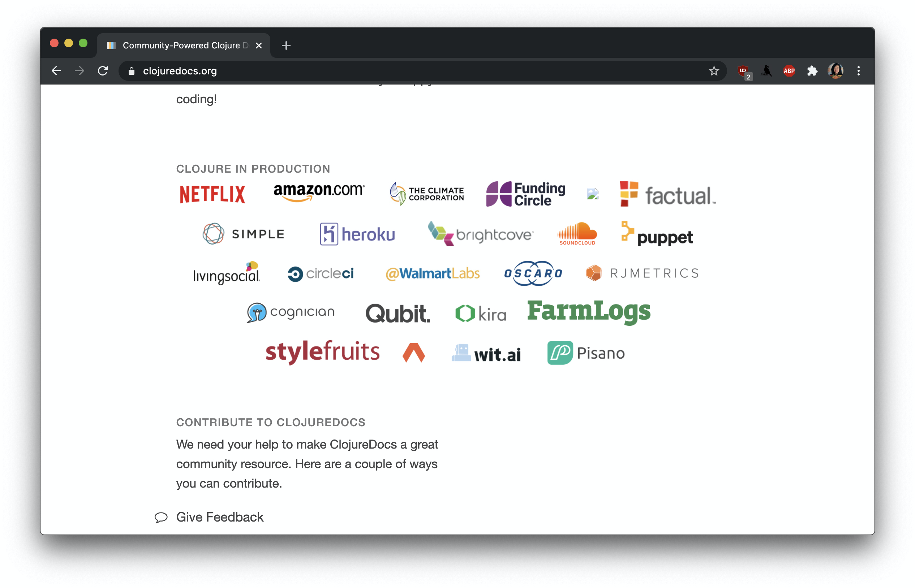Click the WalmartLabs logo
915x588 pixels.
[433, 273]
